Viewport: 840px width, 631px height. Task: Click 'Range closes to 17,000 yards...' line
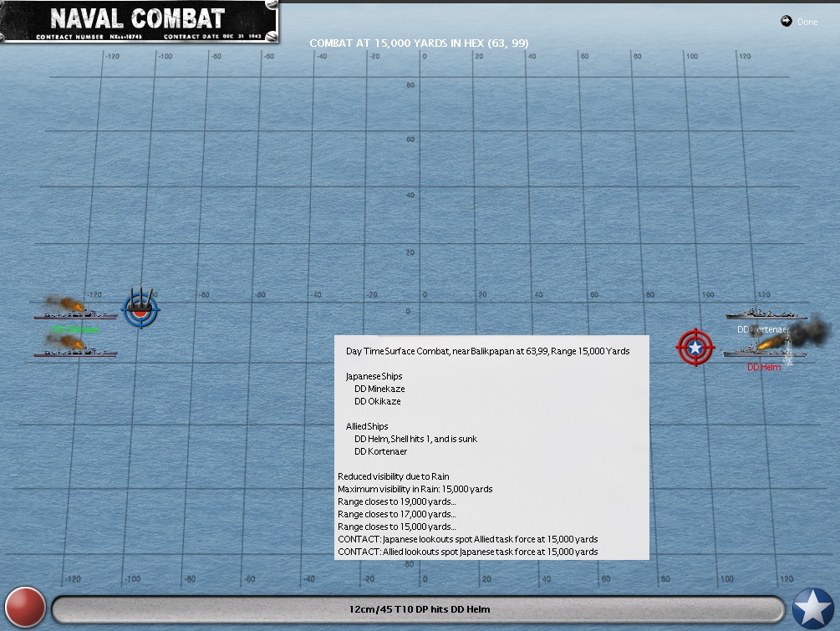point(397,514)
